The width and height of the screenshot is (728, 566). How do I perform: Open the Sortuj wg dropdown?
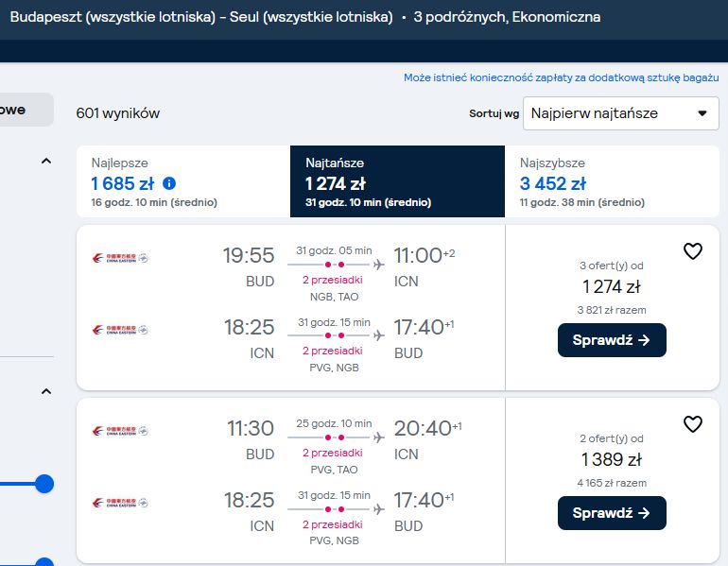click(x=621, y=113)
